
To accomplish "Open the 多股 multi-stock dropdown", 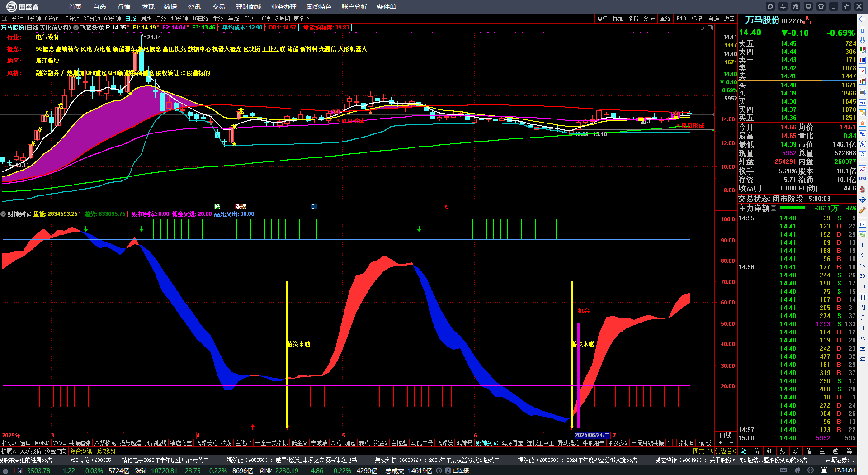I will click(x=633, y=19).
